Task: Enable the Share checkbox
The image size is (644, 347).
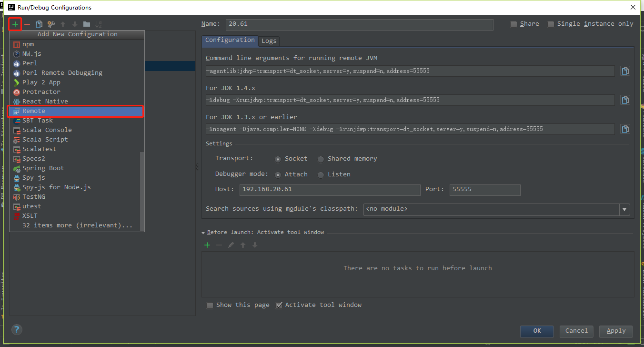Action: point(513,24)
